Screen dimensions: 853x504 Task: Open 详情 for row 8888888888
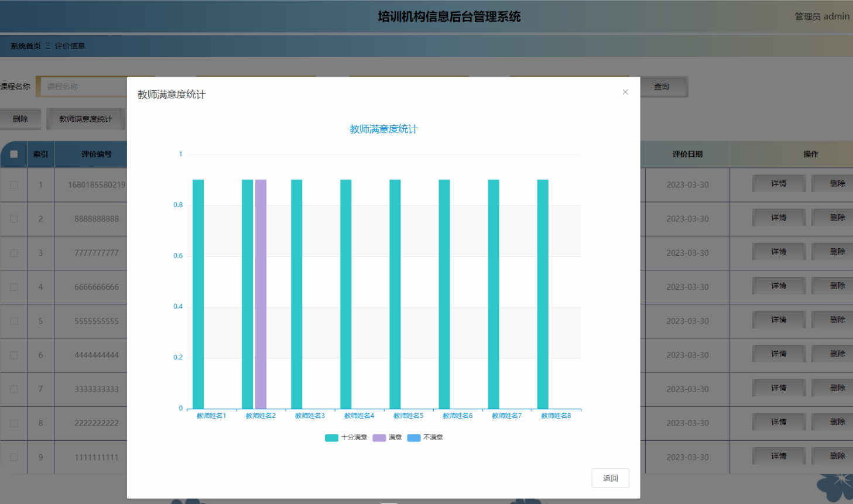click(779, 218)
